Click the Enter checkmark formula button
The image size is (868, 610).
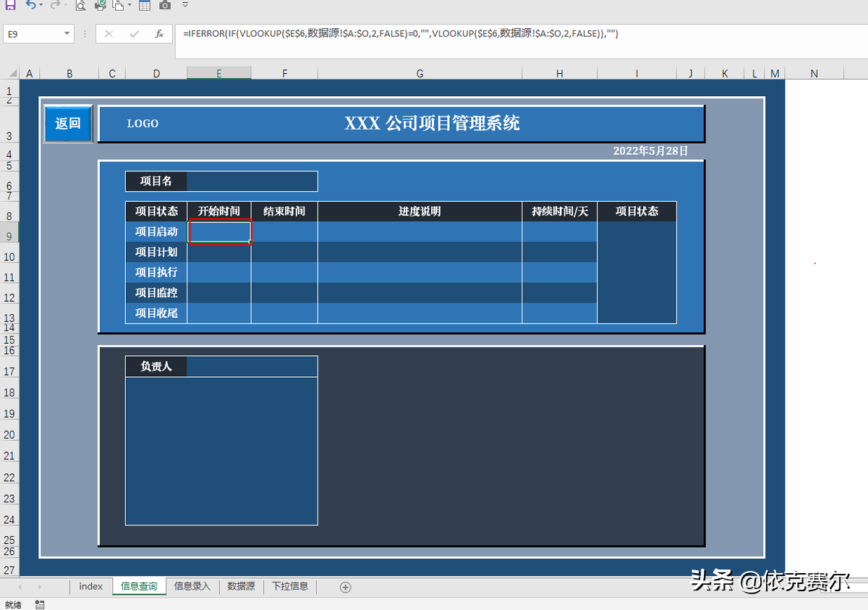pyautogui.click(x=134, y=34)
